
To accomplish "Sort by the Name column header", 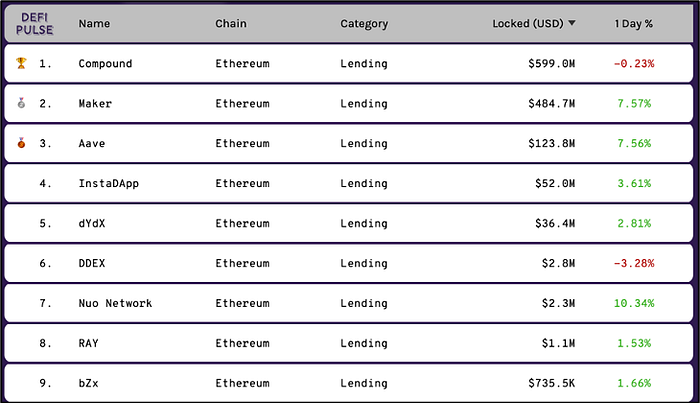I will click(94, 24).
